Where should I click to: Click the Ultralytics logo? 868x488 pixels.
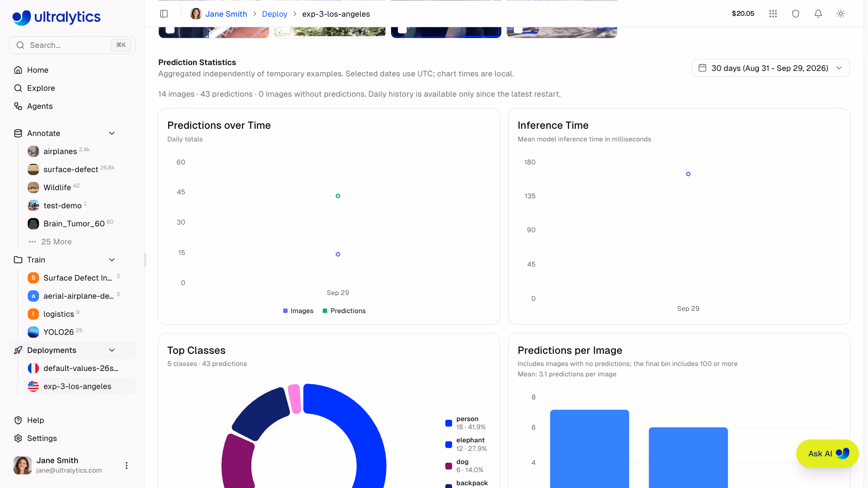(x=57, y=17)
